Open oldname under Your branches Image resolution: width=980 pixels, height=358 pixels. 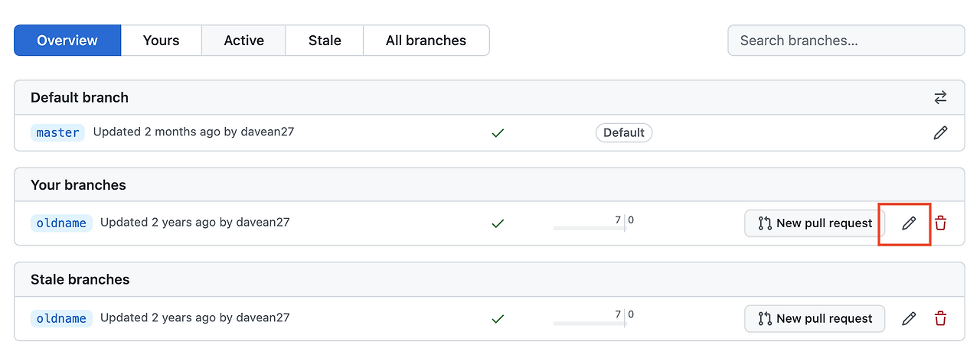(x=61, y=223)
